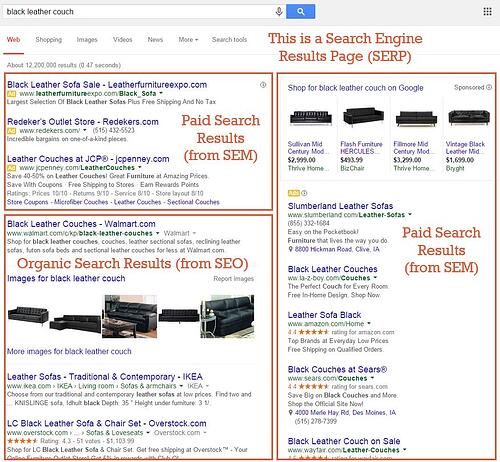This screenshot has width=500, height=462.
Task: Open the Google apps grid icon
Action: tap(487, 12)
